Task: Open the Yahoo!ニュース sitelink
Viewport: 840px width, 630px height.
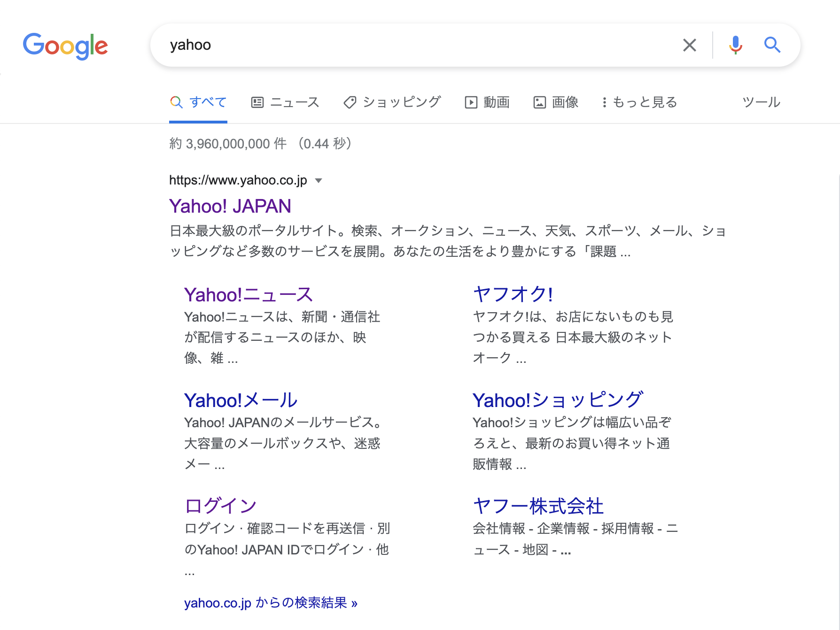Action: (249, 295)
